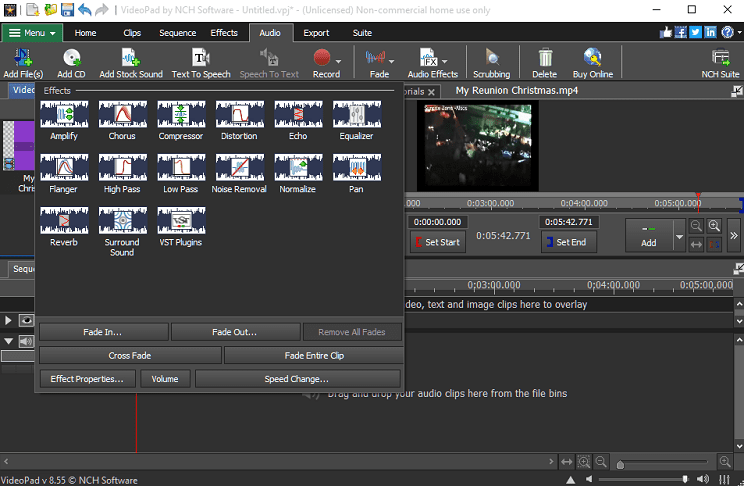The image size is (744, 486).
Task: Click the Fade Out... button
Action: point(235,332)
